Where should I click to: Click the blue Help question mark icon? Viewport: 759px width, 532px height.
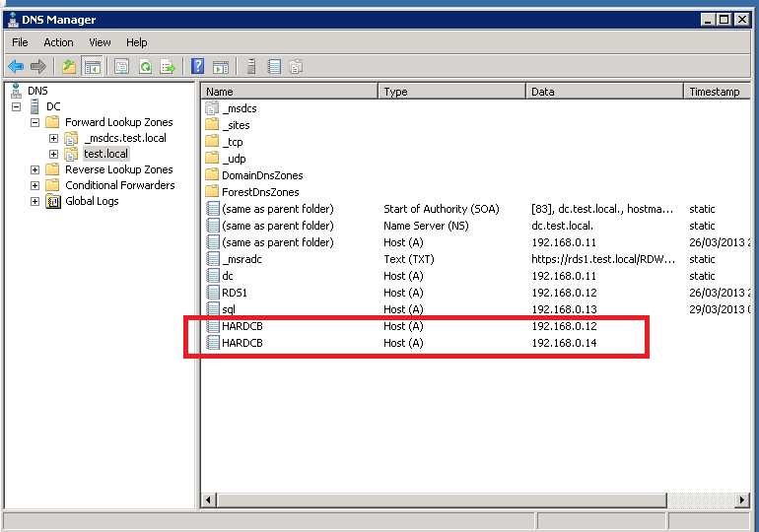(197, 66)
